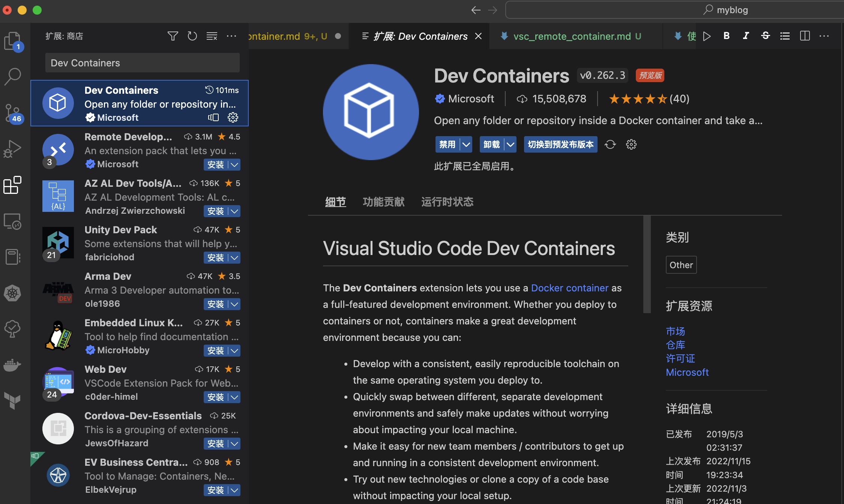Open the Search view in activity bar
844x504 pixels.
pos(13,76)
